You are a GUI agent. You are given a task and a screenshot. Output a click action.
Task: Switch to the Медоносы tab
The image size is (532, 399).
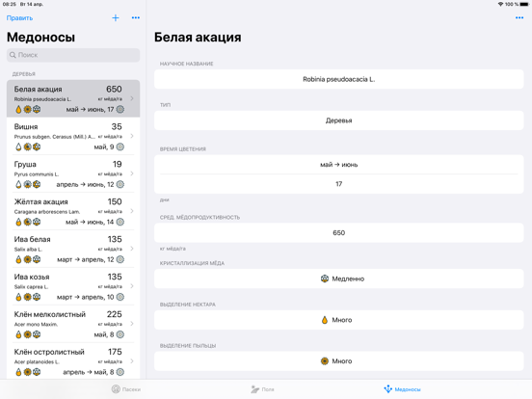click(x=402, y=389)
